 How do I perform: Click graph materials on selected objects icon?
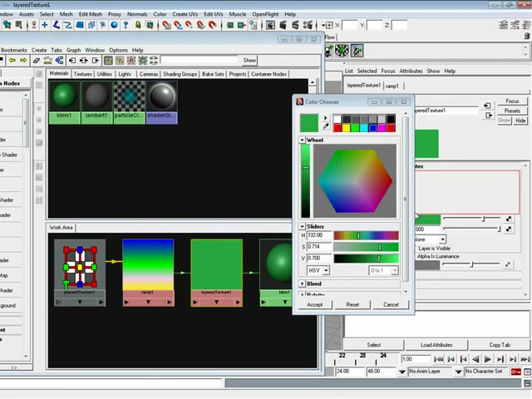pyautogui.click(x=59, y=61)
